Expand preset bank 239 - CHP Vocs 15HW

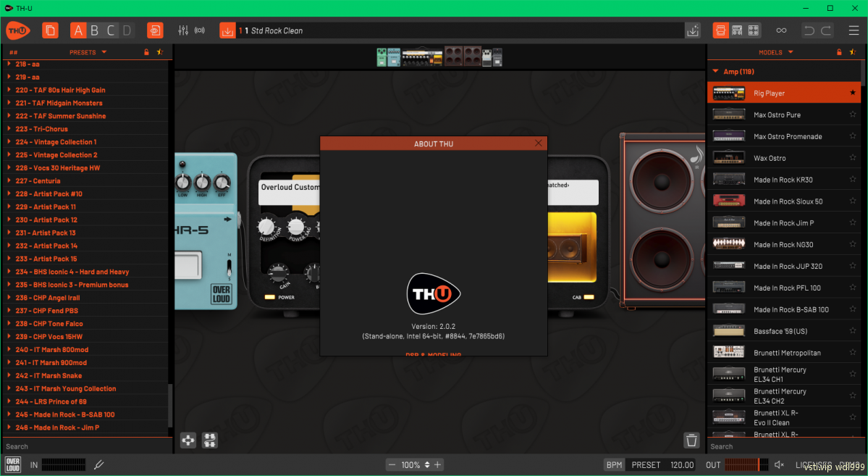(9, 336)
